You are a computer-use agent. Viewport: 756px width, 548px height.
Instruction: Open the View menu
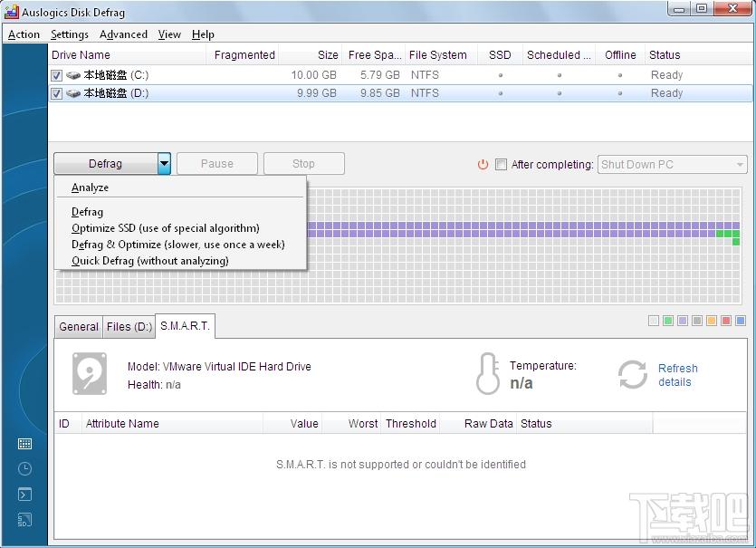pos(169,34)
